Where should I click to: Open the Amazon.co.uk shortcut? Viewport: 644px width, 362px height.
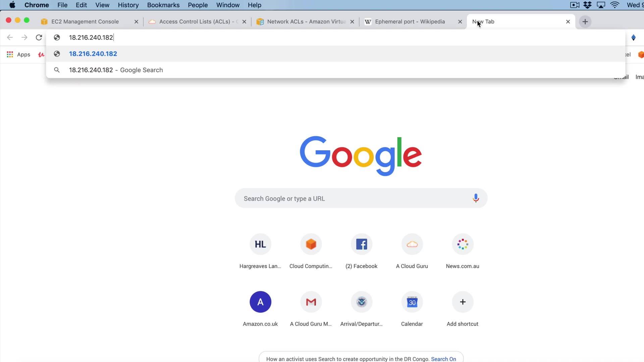coord(260,302)
